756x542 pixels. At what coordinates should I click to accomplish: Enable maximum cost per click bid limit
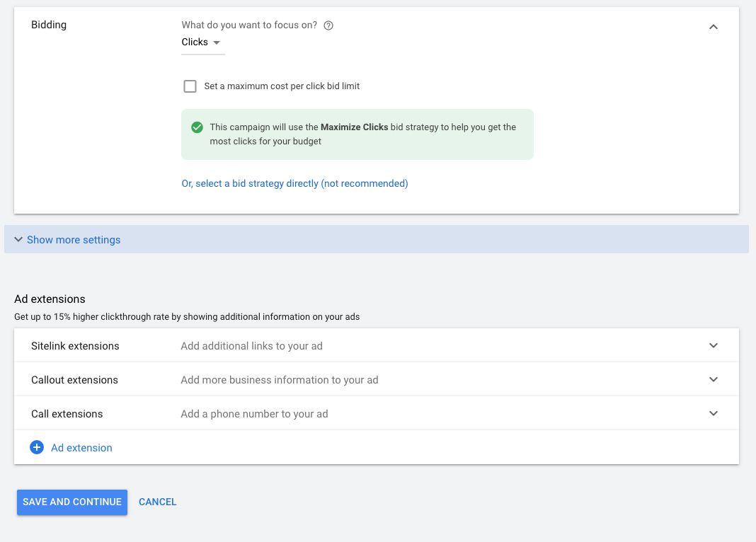pos(190,86)
